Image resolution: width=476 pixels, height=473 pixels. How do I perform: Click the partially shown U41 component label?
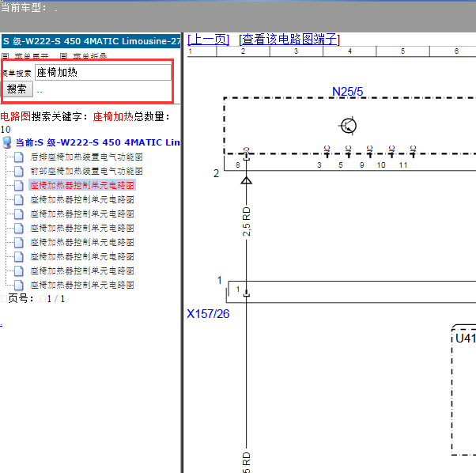click(x=466, y=339)
